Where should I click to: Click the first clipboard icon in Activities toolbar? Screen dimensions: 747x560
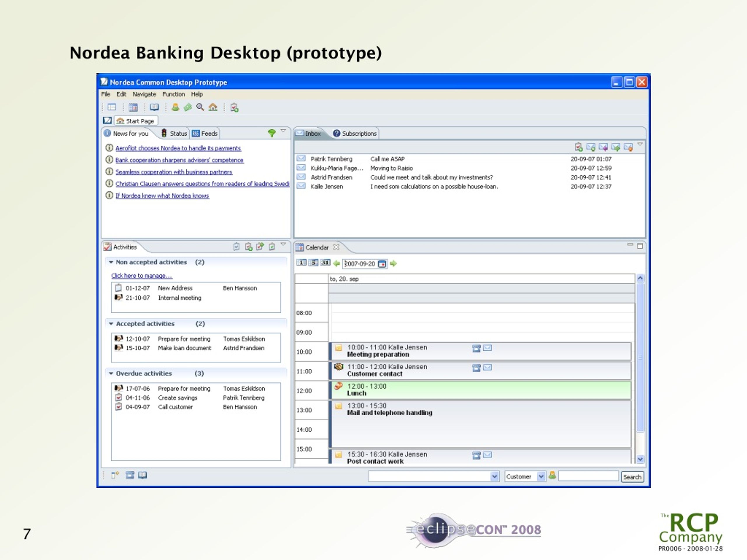[236, 247]
